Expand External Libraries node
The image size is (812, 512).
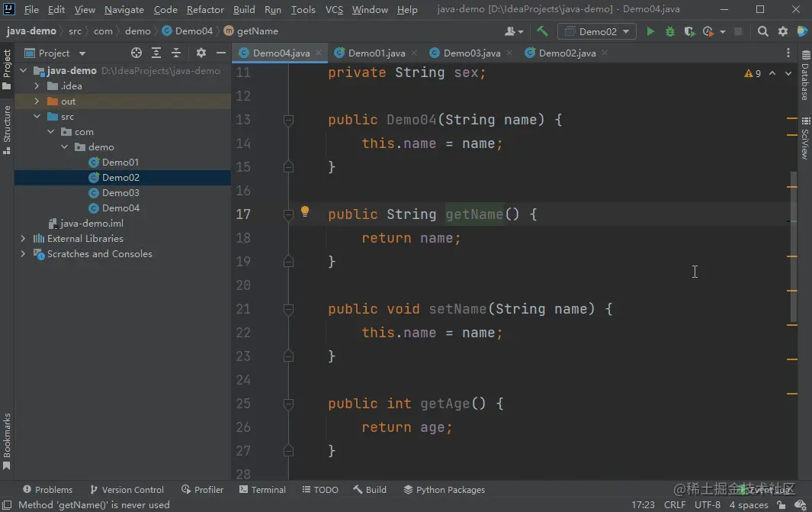23,238
